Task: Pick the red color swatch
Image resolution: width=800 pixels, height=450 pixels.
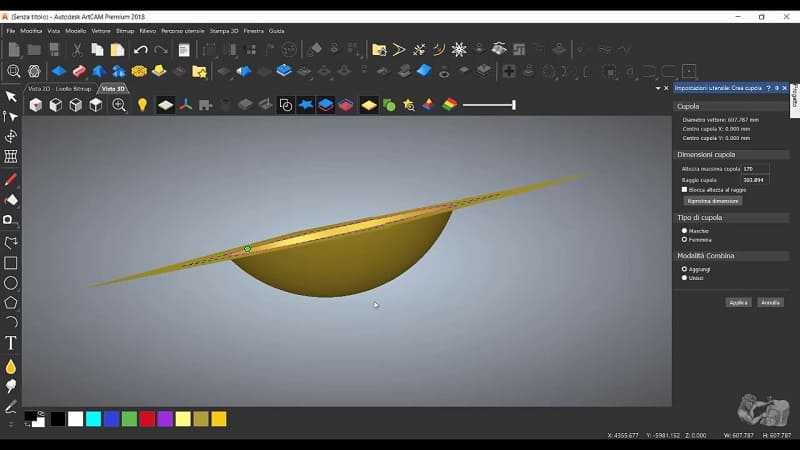Action: tap(147, 419)
